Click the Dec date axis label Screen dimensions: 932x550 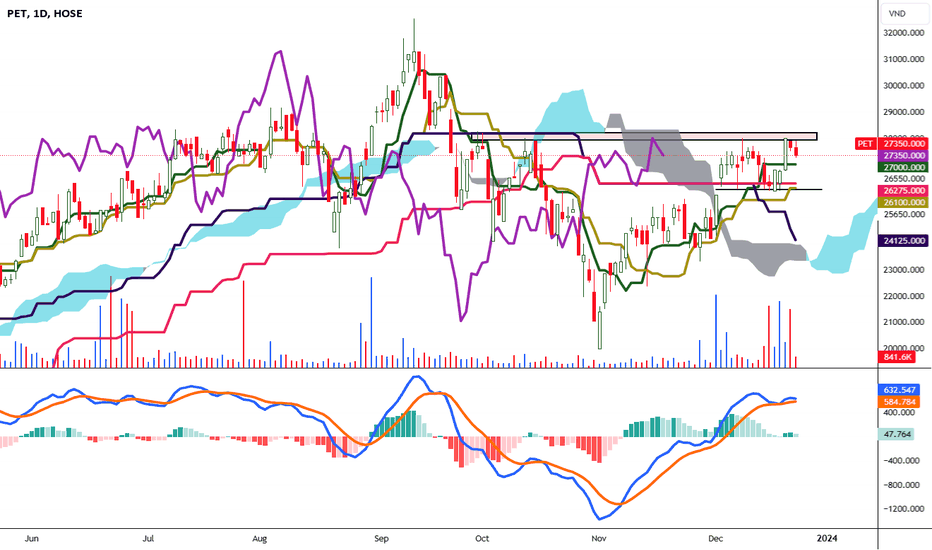click(x=715, y=539)
